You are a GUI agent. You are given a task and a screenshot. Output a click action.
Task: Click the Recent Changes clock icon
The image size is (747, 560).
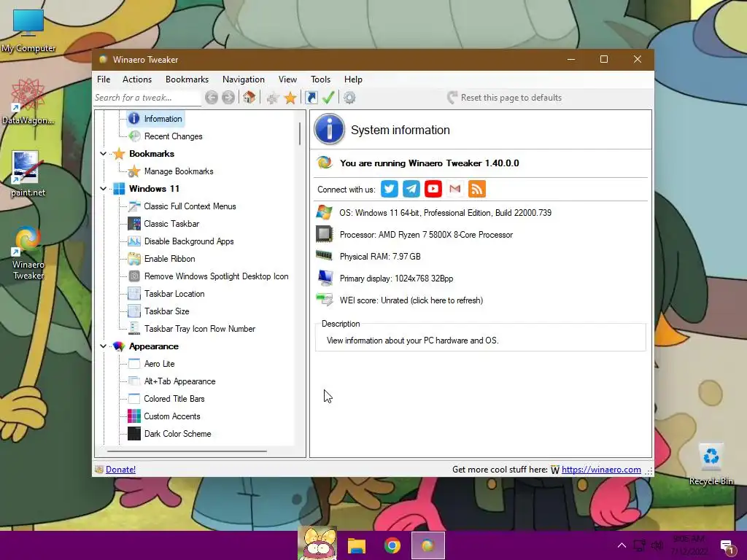tap(135, 136)
